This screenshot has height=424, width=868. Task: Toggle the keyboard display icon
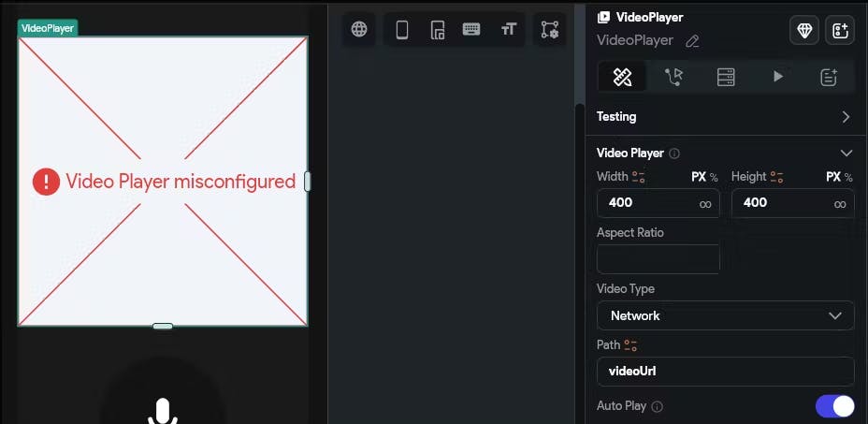471,29
